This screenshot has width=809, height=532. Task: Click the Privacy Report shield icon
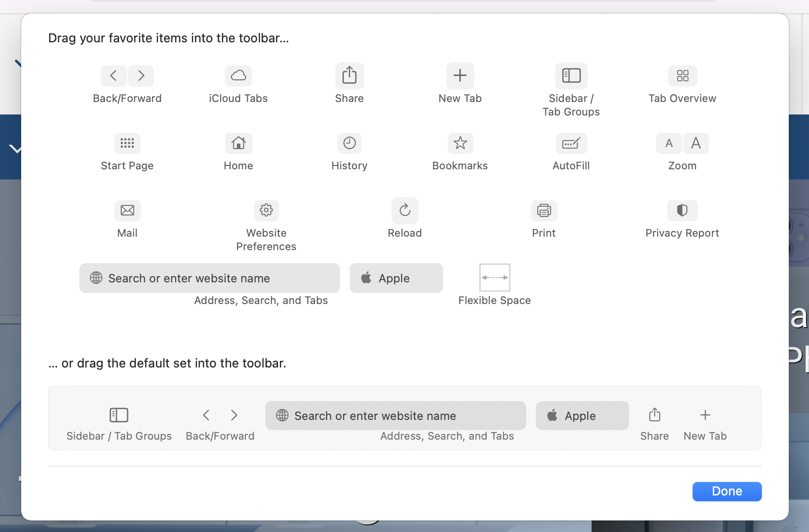[x=682, y=210]
